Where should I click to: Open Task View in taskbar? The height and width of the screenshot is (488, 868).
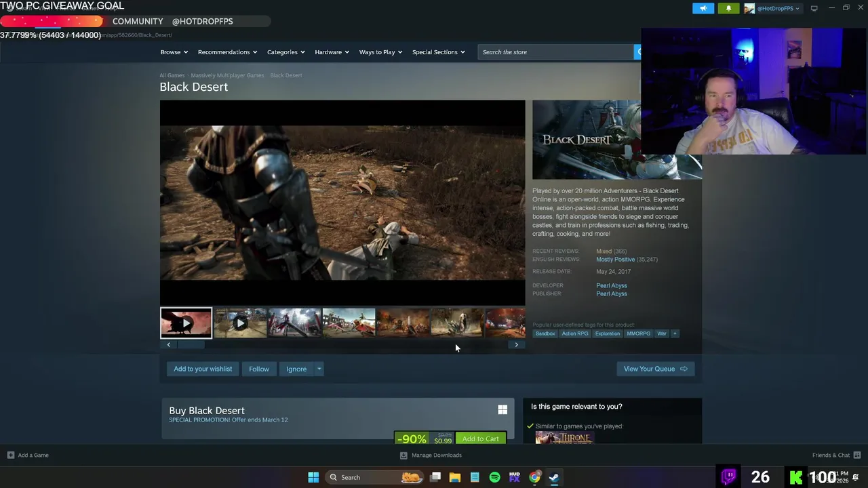pyautogui.click(x=435, y=477)
